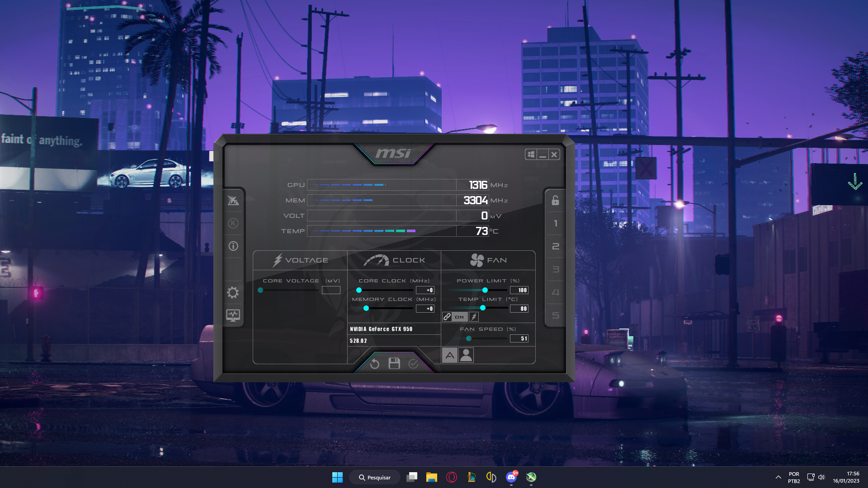Save profile with the floppy disk icon
This screenshot has width=868, height=488.
coord(394,364)
